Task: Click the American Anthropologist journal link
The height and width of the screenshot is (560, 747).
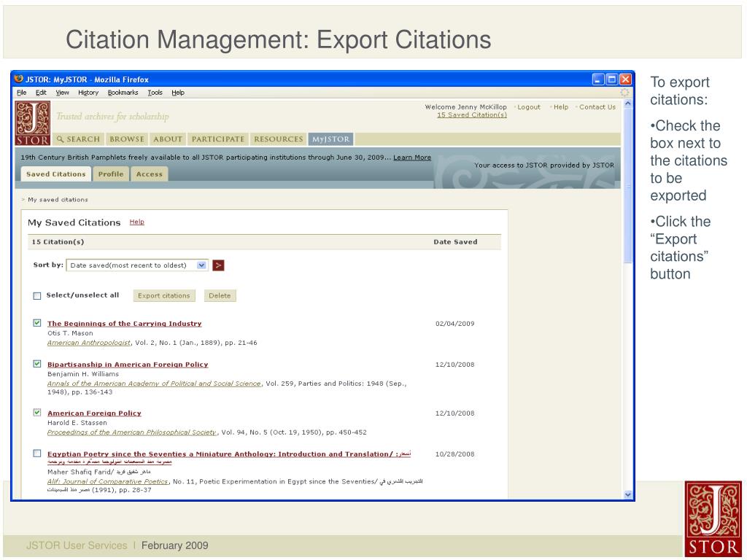Action: point(89,343)
